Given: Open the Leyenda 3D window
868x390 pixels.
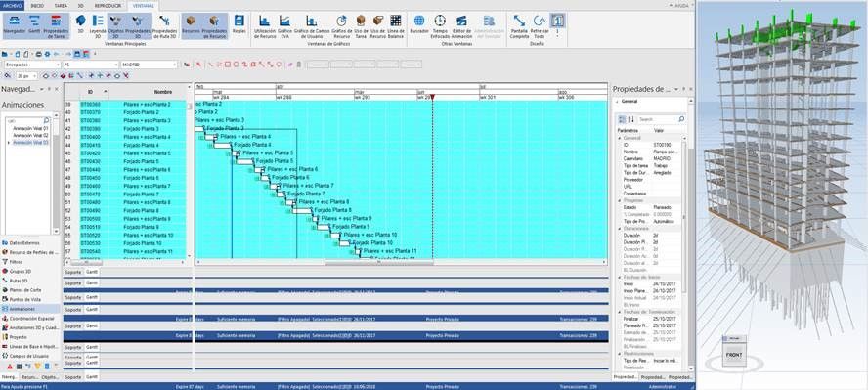Looking at the screenshot, I should coord(98,25).
